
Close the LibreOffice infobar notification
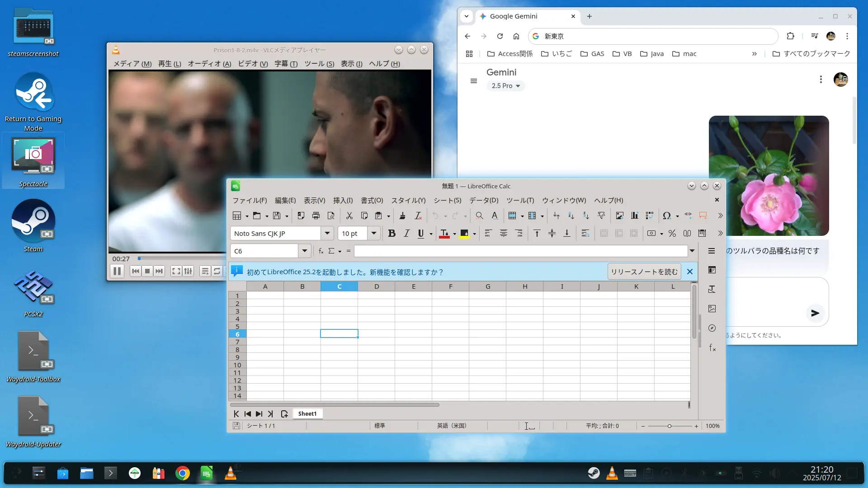click(690, 272)
